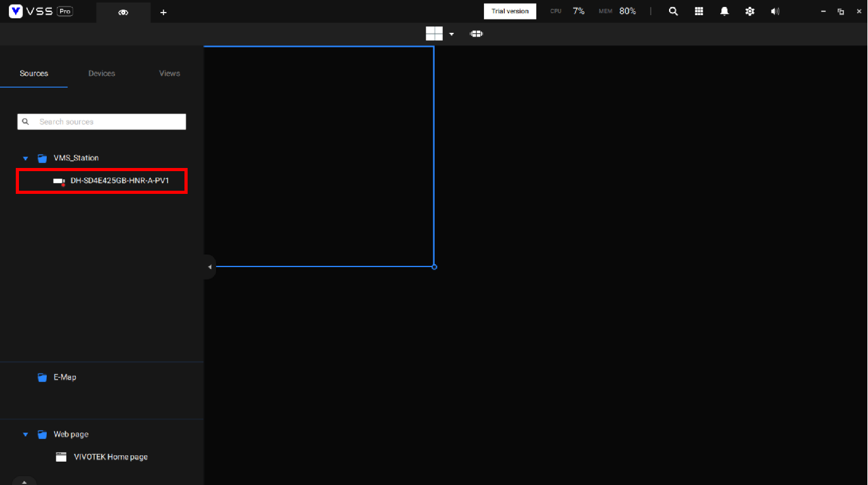Click the E-Map folder icon

[42, 378]
